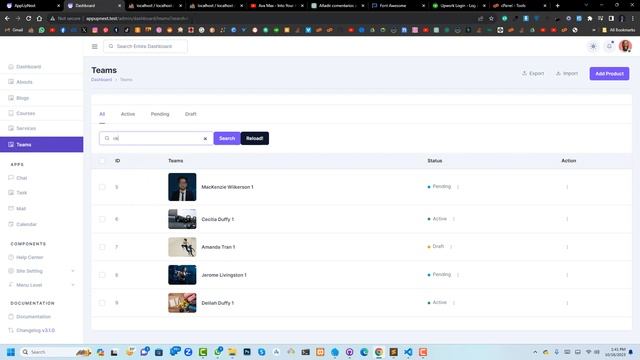The width and height of the screenshot is (640, 360).
Task: Open action menu for MacKenzie Wilkerson 1
Action: tap(567, 187)
